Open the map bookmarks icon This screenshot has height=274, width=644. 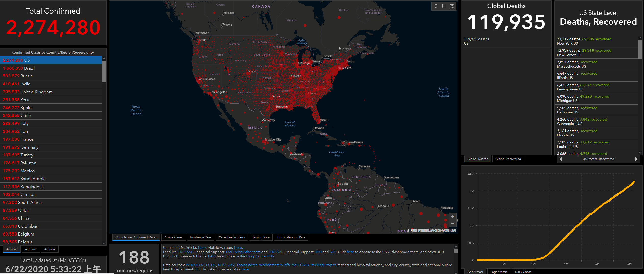pyautogui.click(x=436, y=6)
